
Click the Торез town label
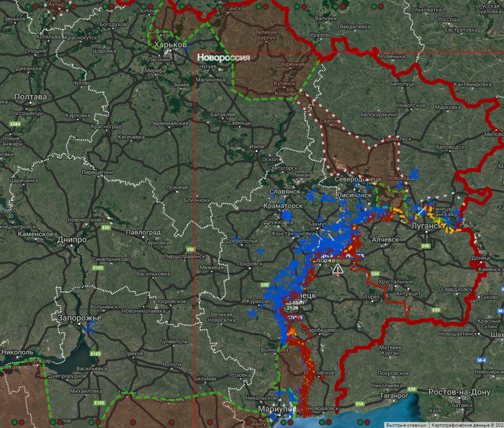[372, 297]
